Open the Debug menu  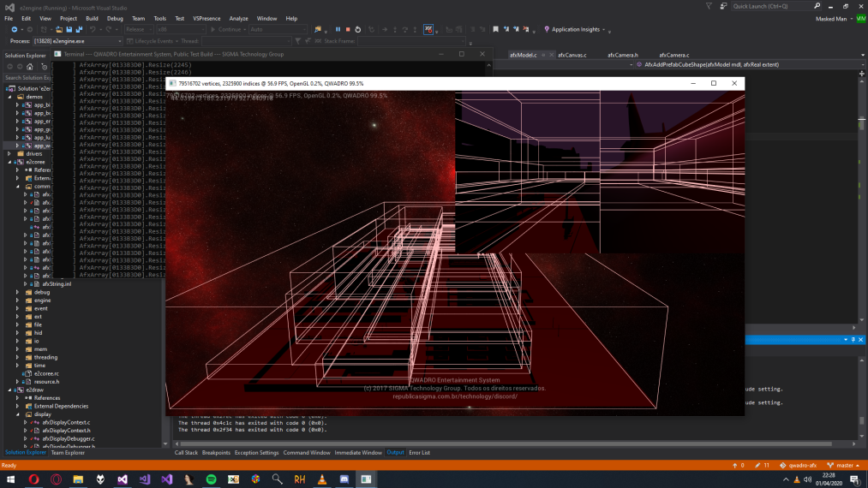[x=115, y=18]
